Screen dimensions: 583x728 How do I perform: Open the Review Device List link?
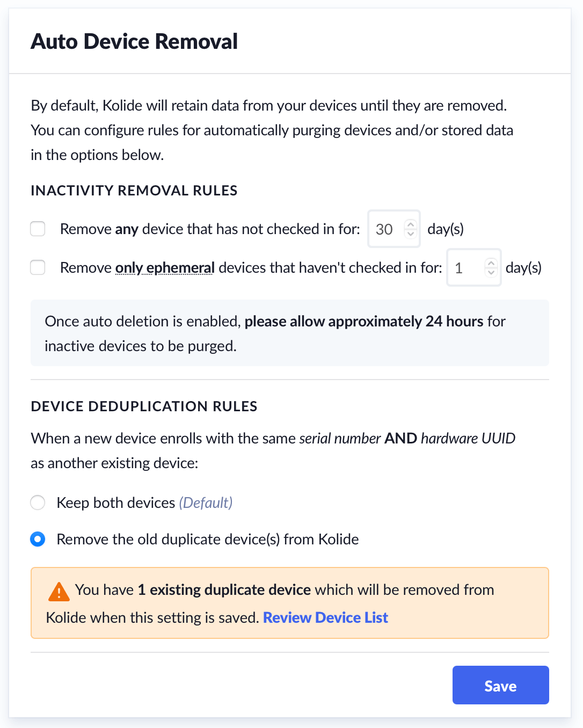pos(325,617)
